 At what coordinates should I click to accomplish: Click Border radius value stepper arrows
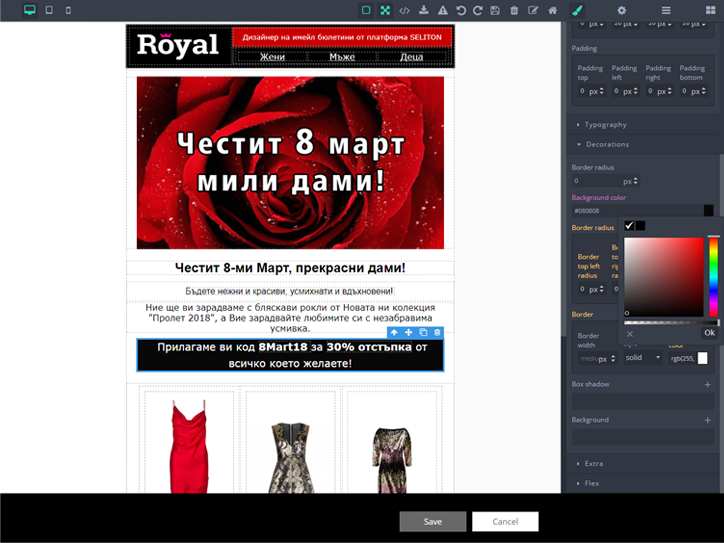pyautogui.click(x=636, y=181)
